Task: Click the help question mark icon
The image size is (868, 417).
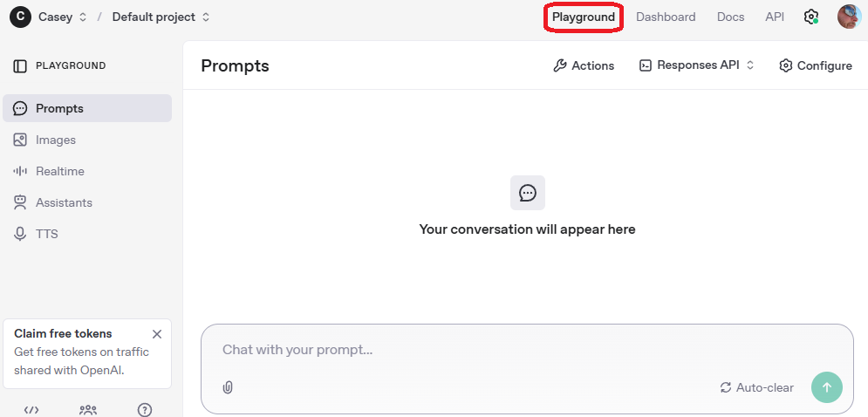Action: click(145, 409)
